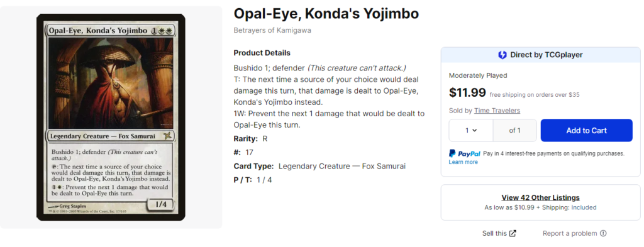Click the $11.99 price
The height and width of the screenshot is (247, 644).
(467, 93)
